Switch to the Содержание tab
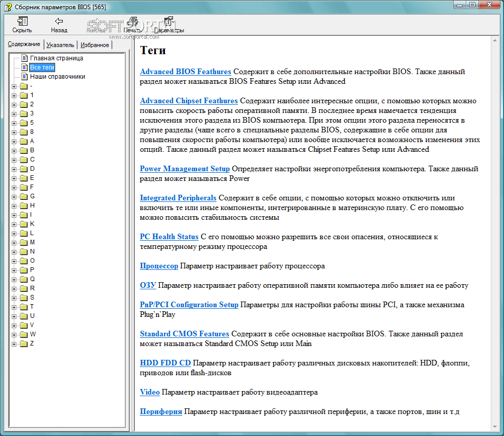The width and height of the screenshot is (504, 436). [24, 44]
